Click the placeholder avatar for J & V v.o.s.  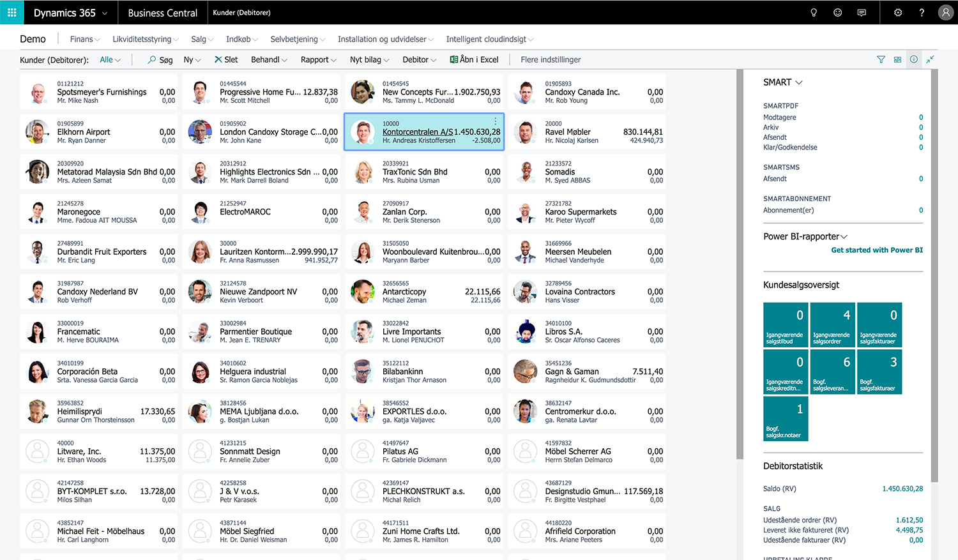coord(200,492)
